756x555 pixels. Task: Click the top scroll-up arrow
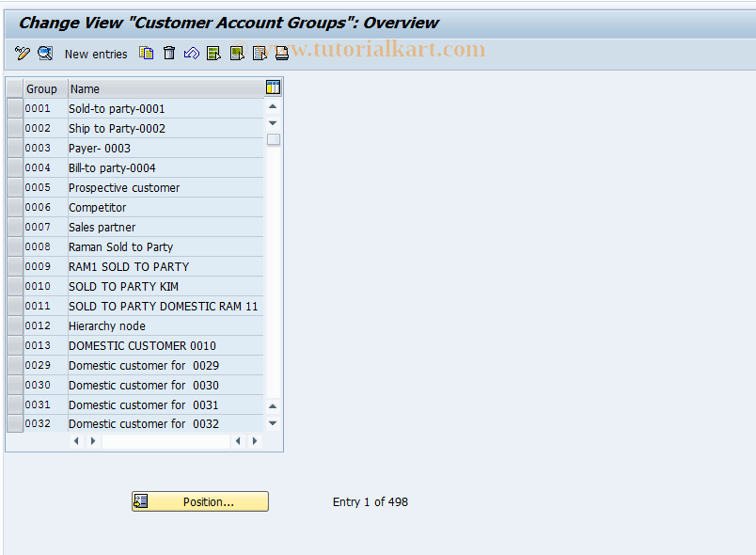pyautogui.click(x=273, y=106)
